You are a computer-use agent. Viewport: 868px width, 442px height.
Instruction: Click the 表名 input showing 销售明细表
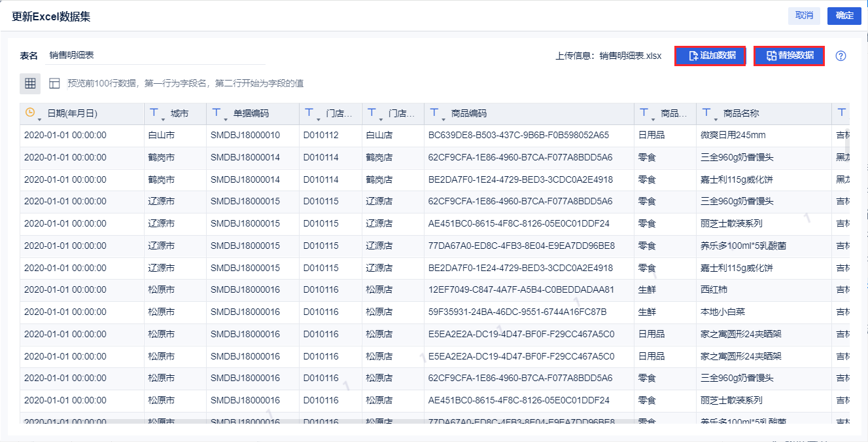click(156, 56)
